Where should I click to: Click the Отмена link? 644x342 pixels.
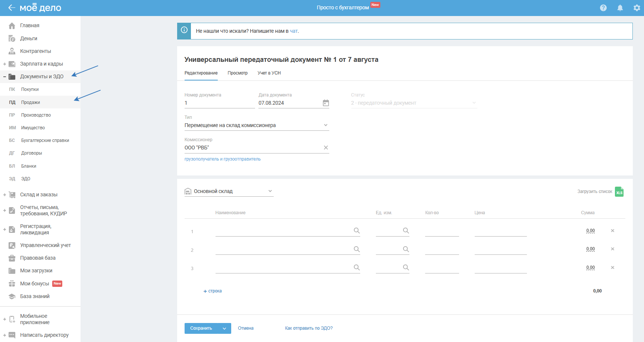coord(246,328)
